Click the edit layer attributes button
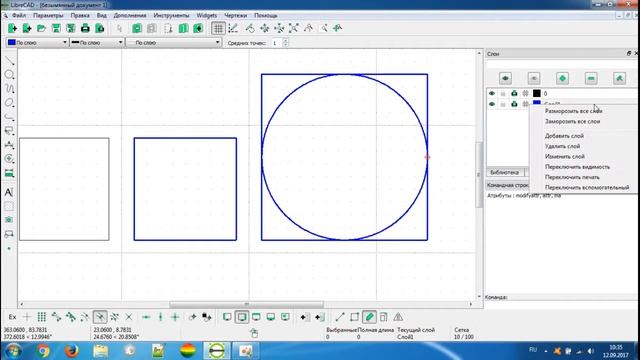Screen dimensions: 640x360 (x=620, y=78)
